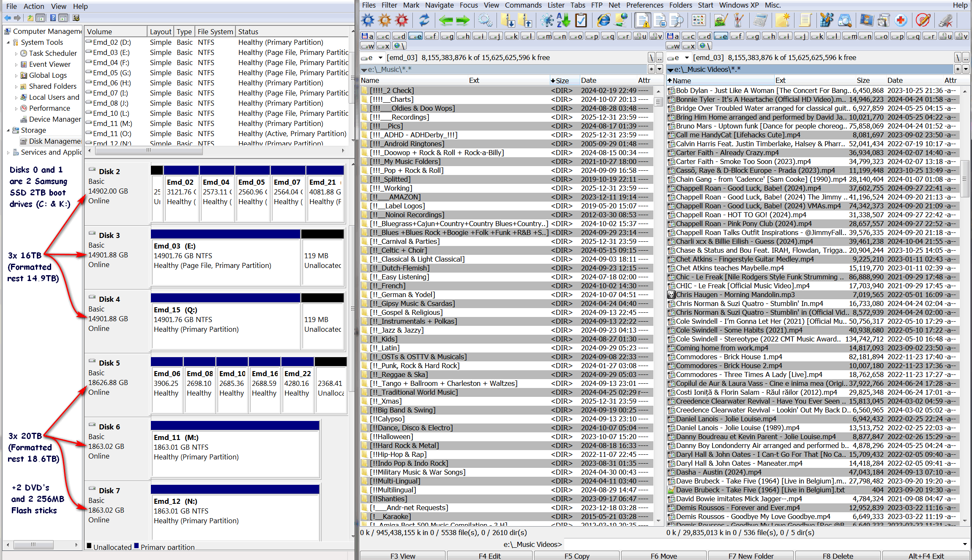
Task: Open the Internet Explorer toolbar icon
Action: click(603, 20)
